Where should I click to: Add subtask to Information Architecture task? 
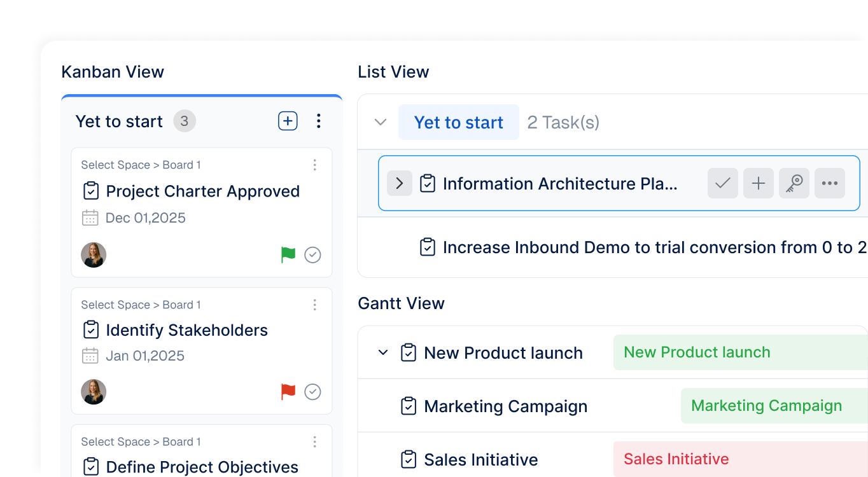[759, 183]
